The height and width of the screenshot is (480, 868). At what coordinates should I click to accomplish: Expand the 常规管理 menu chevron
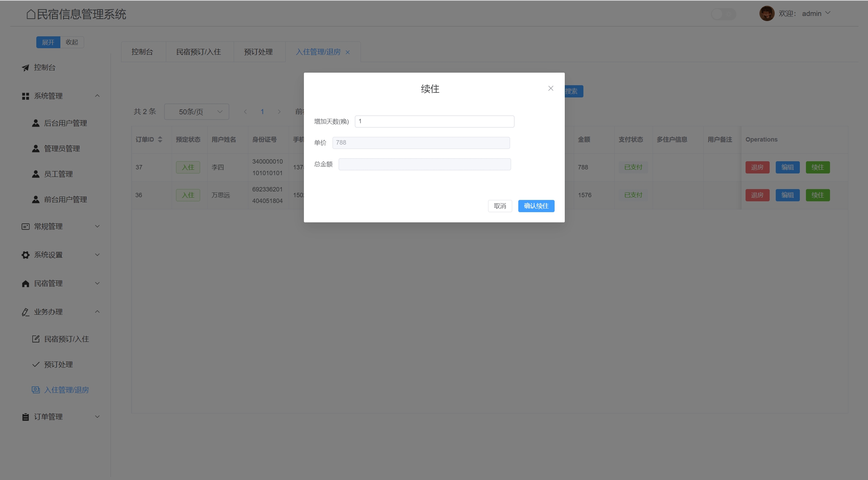pyautogui.click(x=97, y=226)
